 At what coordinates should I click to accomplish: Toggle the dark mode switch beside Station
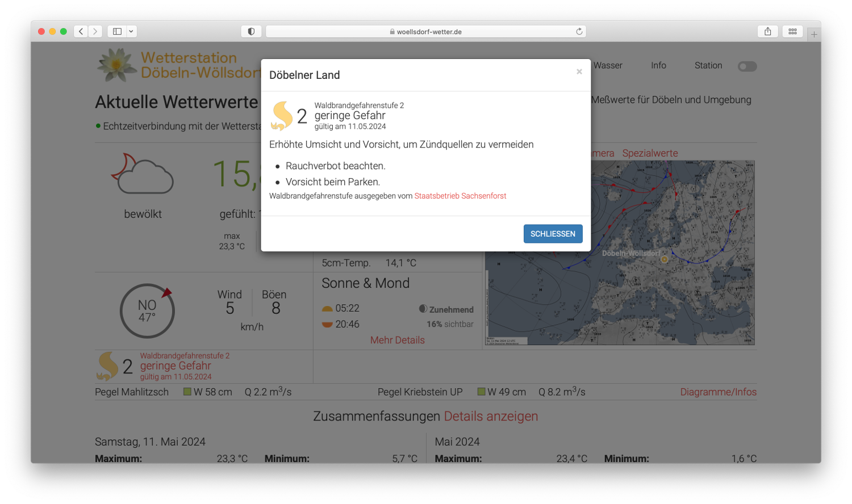tap(747, 66)
